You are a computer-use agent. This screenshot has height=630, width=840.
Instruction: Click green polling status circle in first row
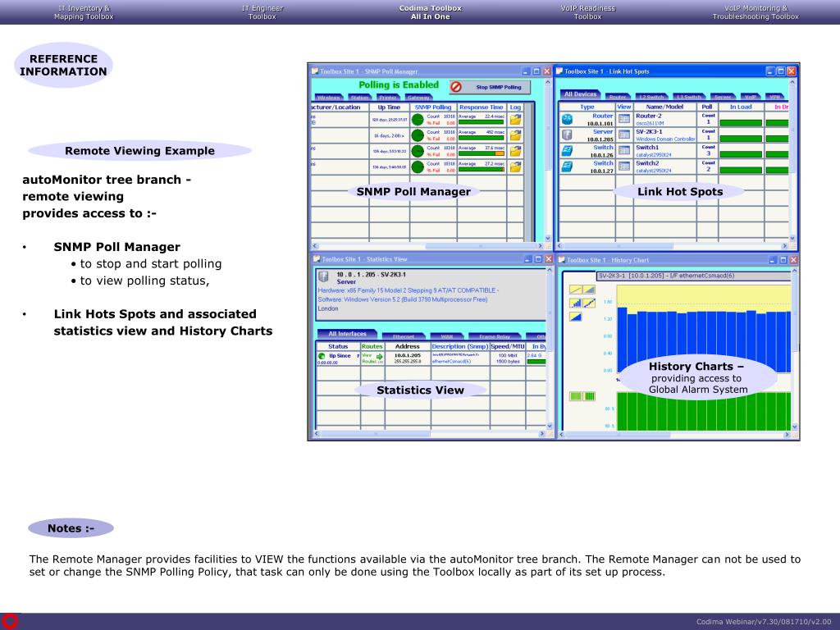(418, 120)
